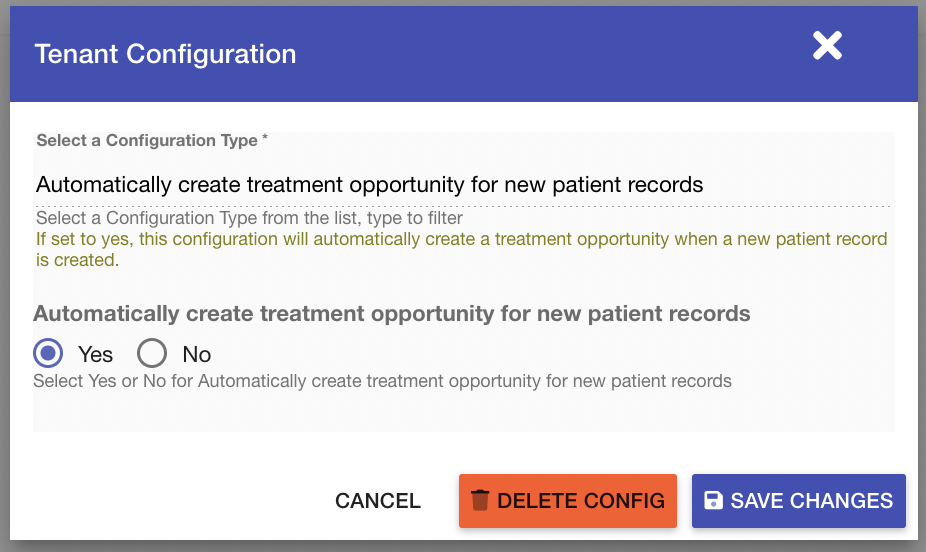Image resolution: width=926 pixels, height=552 pixels.
Task: Click the blue dialog header bar
Action: tap(464, 54)
